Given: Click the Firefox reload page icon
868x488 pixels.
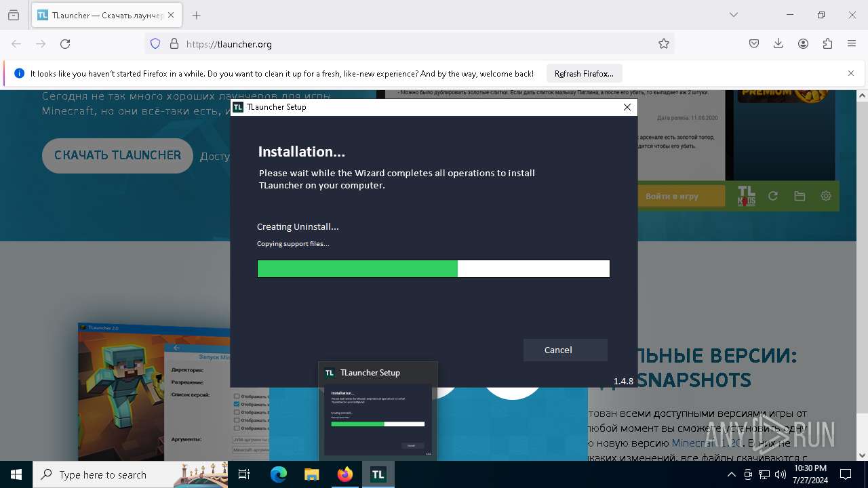Looking at the screenshot, I should pyautogui.click(x=65, y=44).
